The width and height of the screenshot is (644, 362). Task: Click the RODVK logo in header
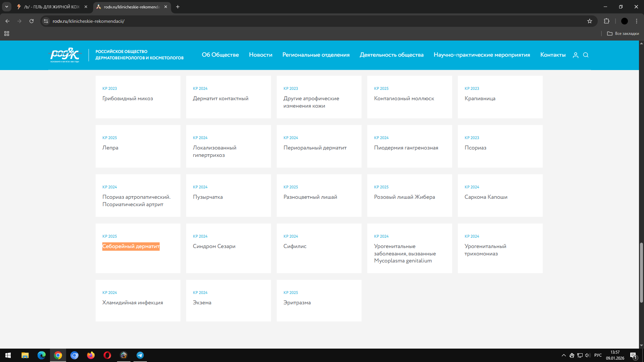(65, 55)
